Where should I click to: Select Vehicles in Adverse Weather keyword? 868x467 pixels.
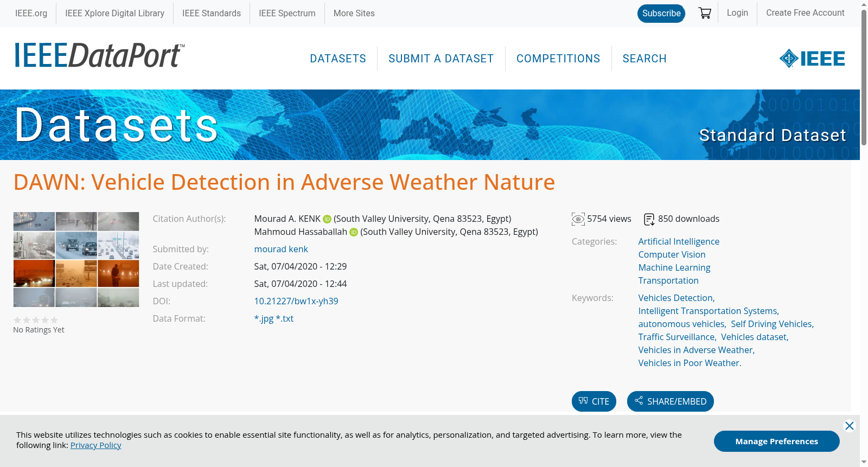tap(696, 350)
